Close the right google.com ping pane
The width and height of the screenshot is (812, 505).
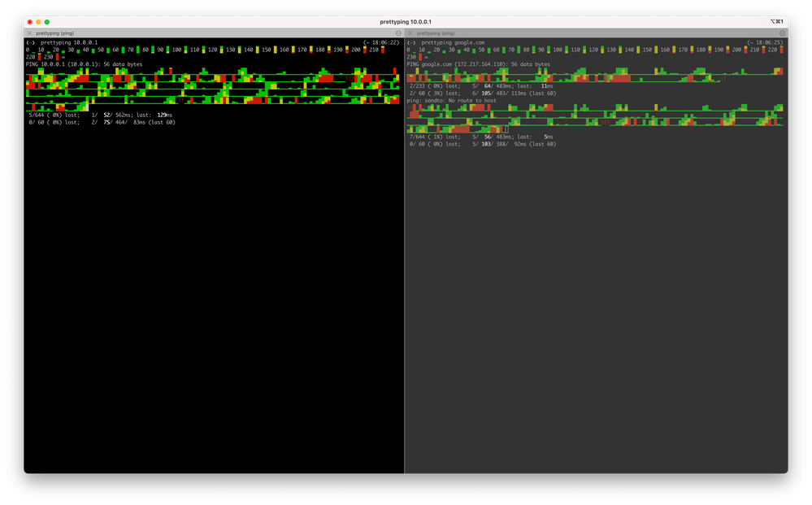tap(410, 33)
